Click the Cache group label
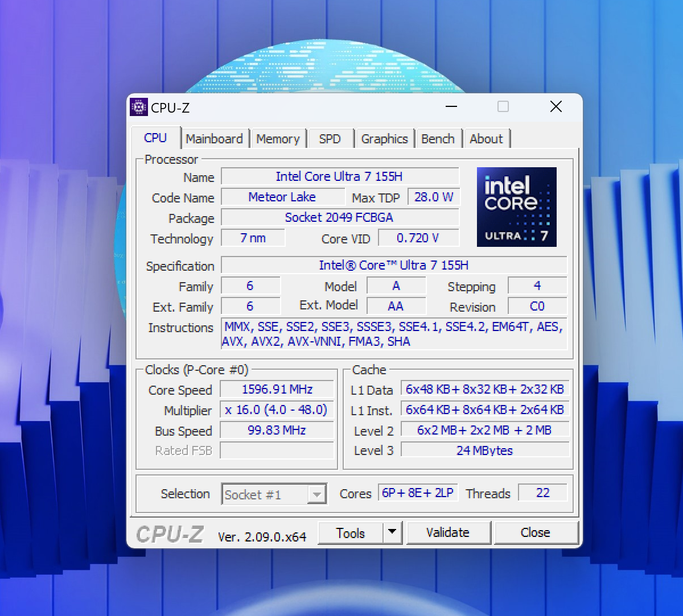Screen dimensions: 683x616 (x=369, y=370)
